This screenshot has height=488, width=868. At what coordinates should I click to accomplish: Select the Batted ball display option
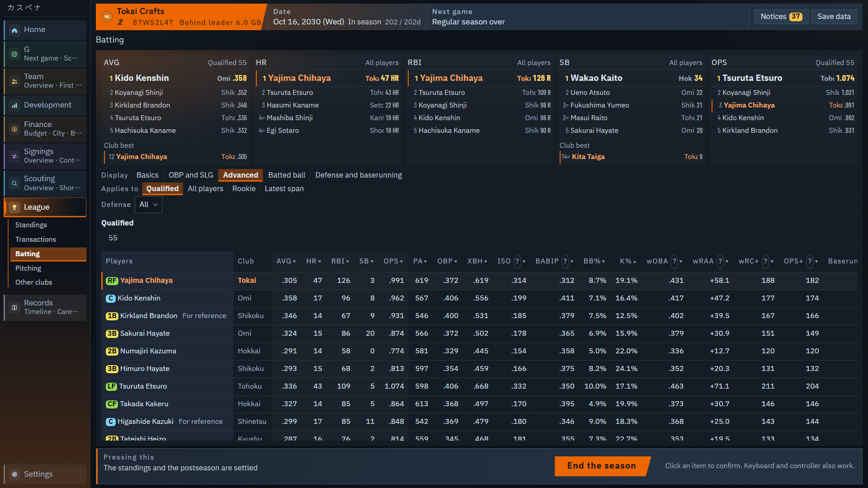[287, 175]
